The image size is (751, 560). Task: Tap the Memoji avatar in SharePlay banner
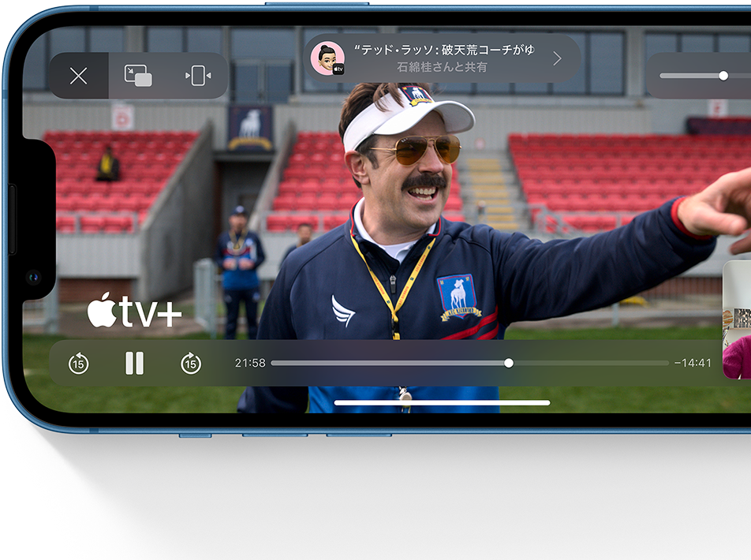point(327,58)
